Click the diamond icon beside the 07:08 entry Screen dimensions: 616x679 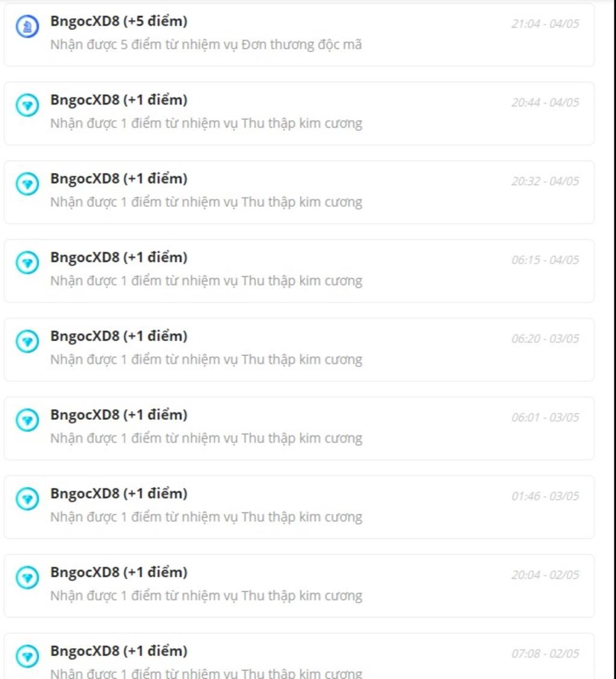coord(27,657)
